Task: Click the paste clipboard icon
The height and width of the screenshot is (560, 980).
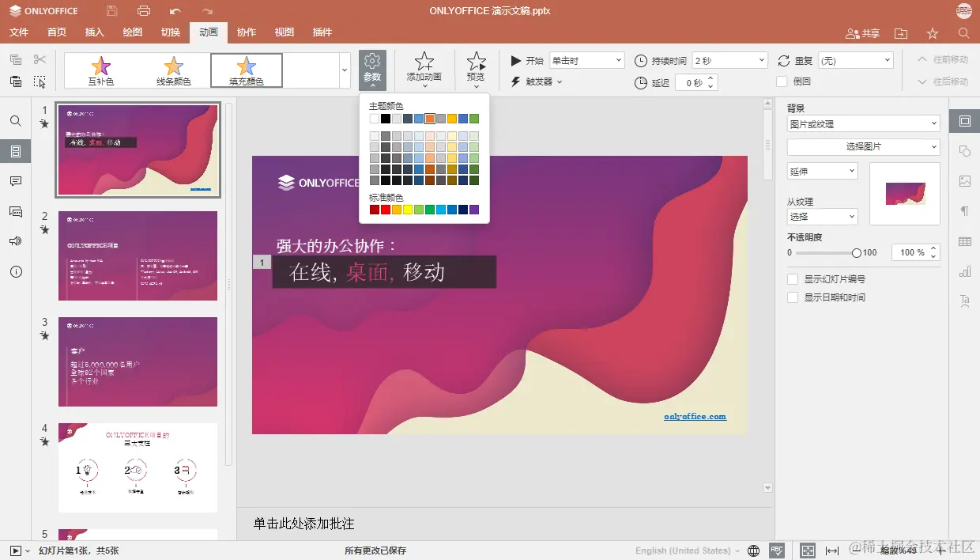Action: pyautogui.click(x=16, y=81)
